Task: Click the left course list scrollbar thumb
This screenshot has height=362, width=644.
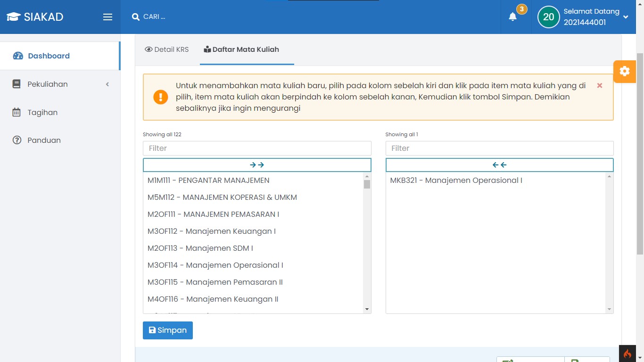Action: 367,184
